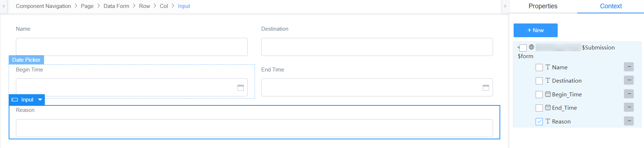644x148 pixels.
Task: Remove the Begin_Time field with its minus button
Action: [x=629, y=94]
